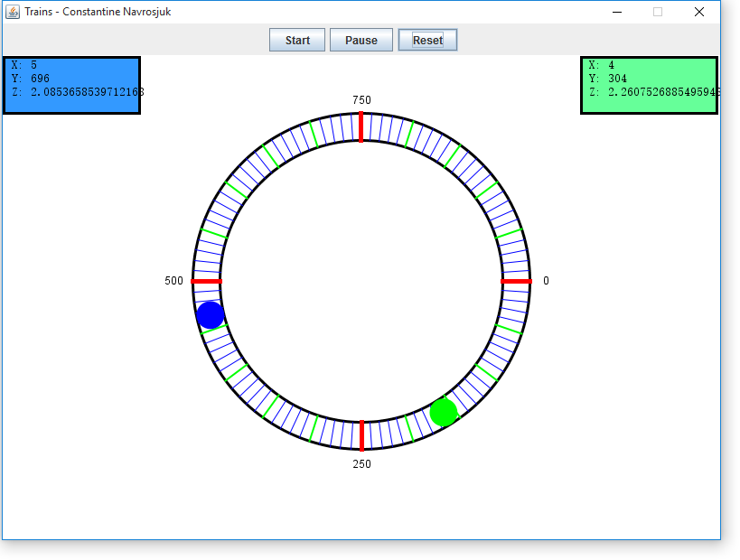740x560 pixels.
Task: Select the blue train info panel
Action: (x=72, y=86)
